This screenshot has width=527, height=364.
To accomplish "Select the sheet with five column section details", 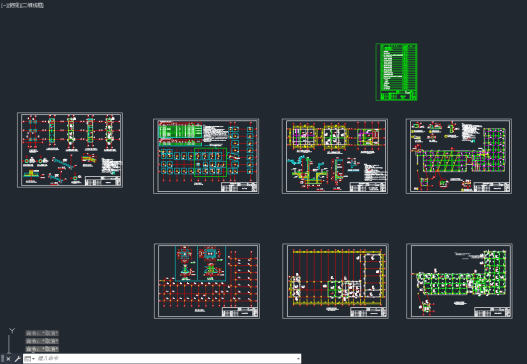I will 70,150.
